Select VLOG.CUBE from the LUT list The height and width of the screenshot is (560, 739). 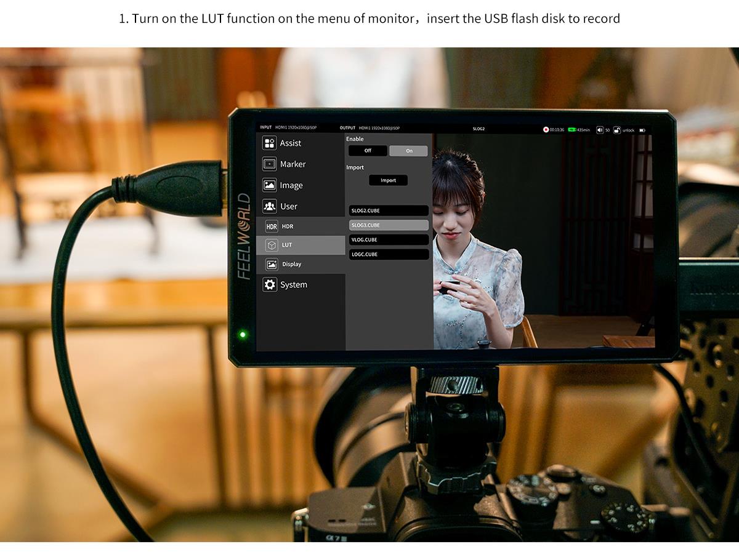[389, 240]
